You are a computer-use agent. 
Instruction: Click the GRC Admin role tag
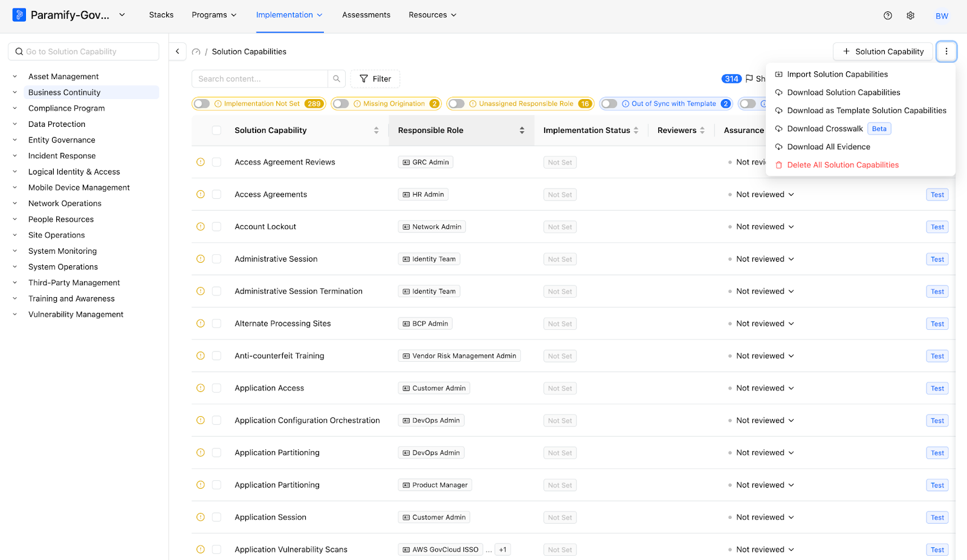[425, 162]
